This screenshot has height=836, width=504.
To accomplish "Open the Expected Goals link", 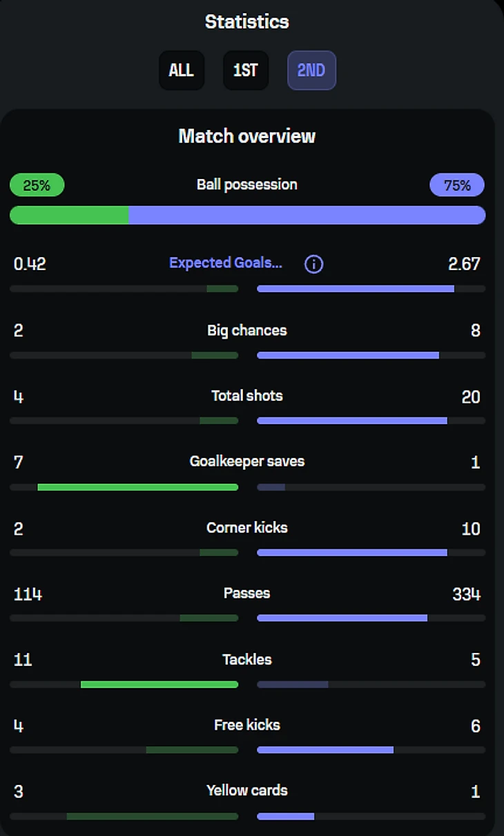I will coord(226,263).
